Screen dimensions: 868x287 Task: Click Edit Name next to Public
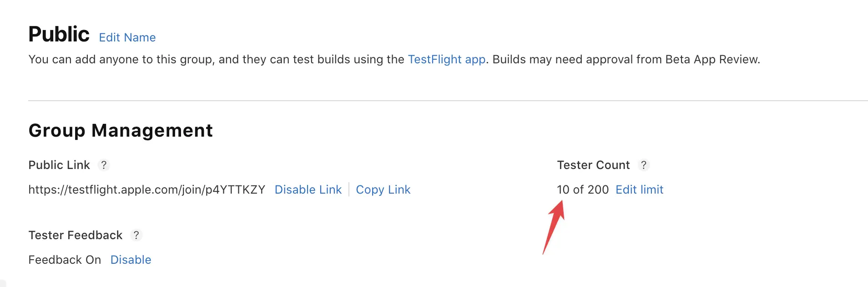click(x=127, y=37)
